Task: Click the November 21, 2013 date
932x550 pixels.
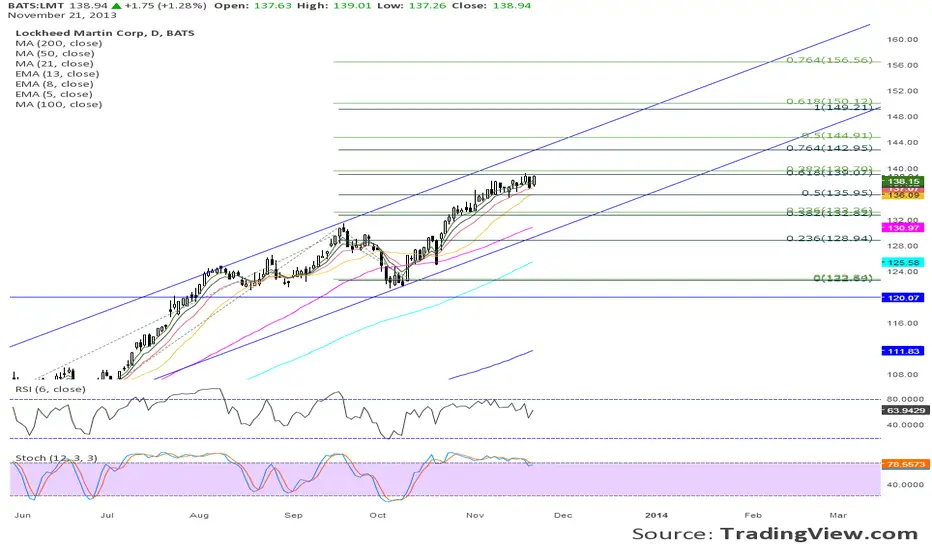Action: pyautogui.click(x=62, y=15)
